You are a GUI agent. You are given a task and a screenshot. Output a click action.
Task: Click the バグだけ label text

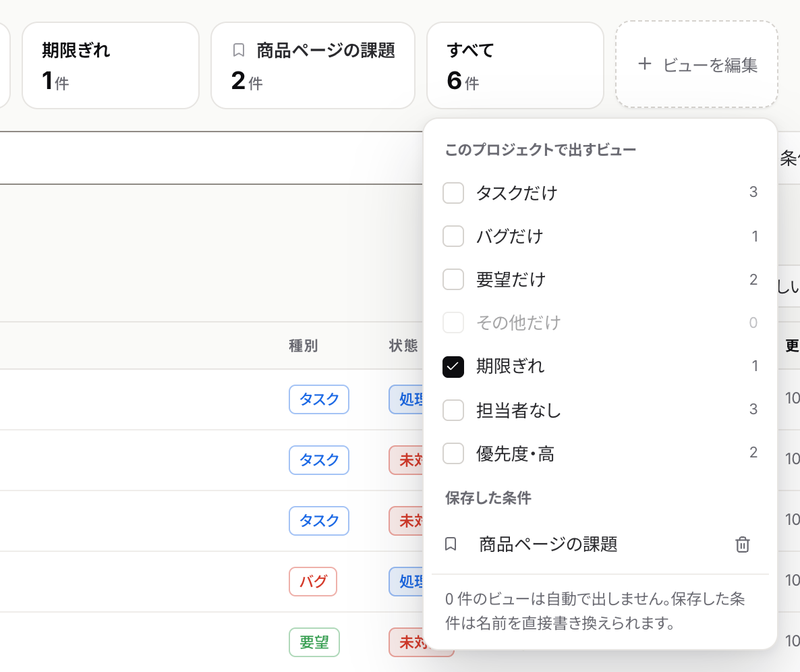tap(510, 236)
